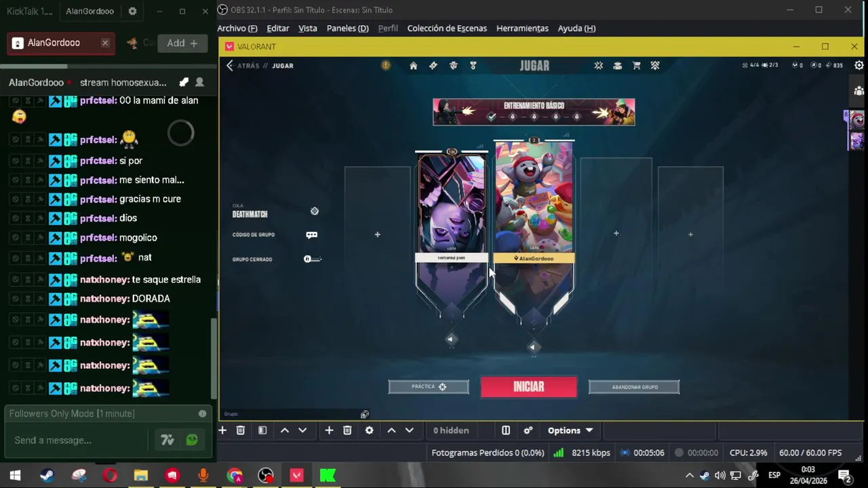Click the Entrenamiento Básico banner
This screenshot has height=488, width=868.
click(x=534, y=112)
